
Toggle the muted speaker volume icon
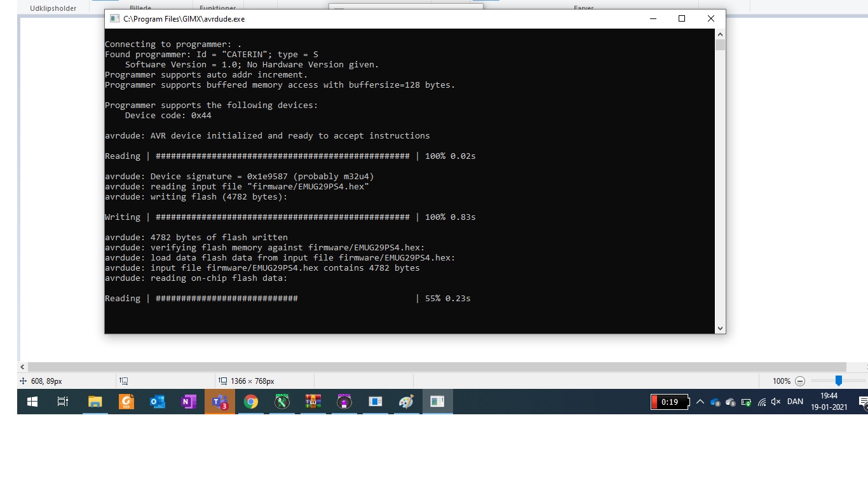[x=775, y=402]
